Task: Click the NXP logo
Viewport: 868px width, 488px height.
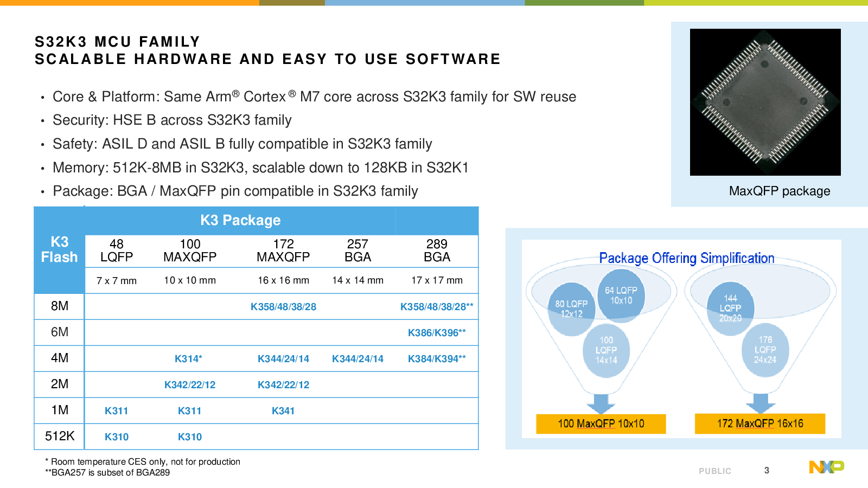Action: point(826,467)
